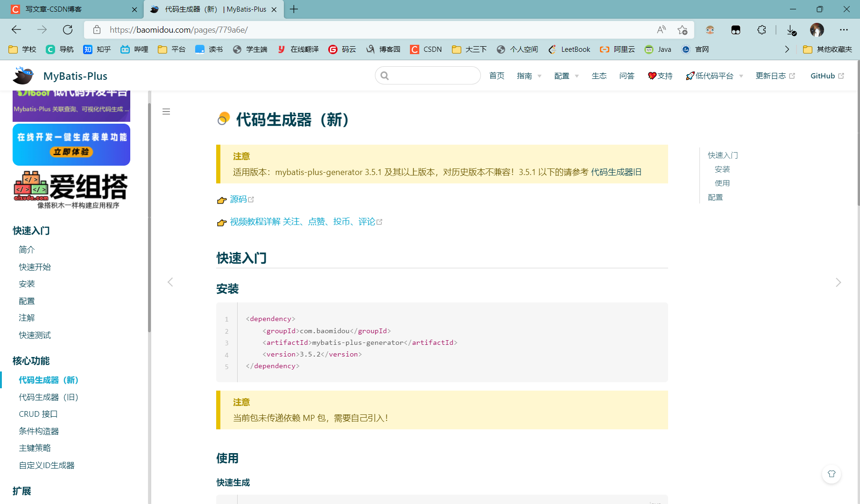The width and height of the screenshot is (860, 504).
Task: Open GitHub link in navbar
Action: click(x=827, y=76)
